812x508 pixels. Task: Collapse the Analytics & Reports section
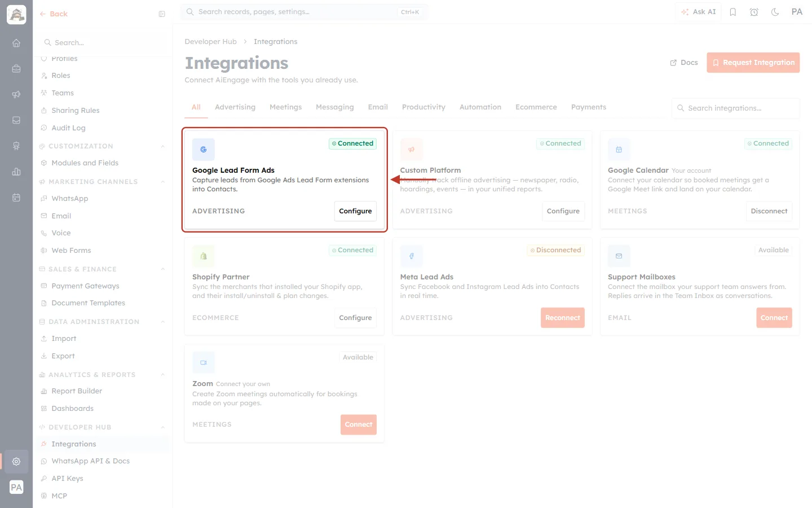pyautogui.click(x=163, y=375)
